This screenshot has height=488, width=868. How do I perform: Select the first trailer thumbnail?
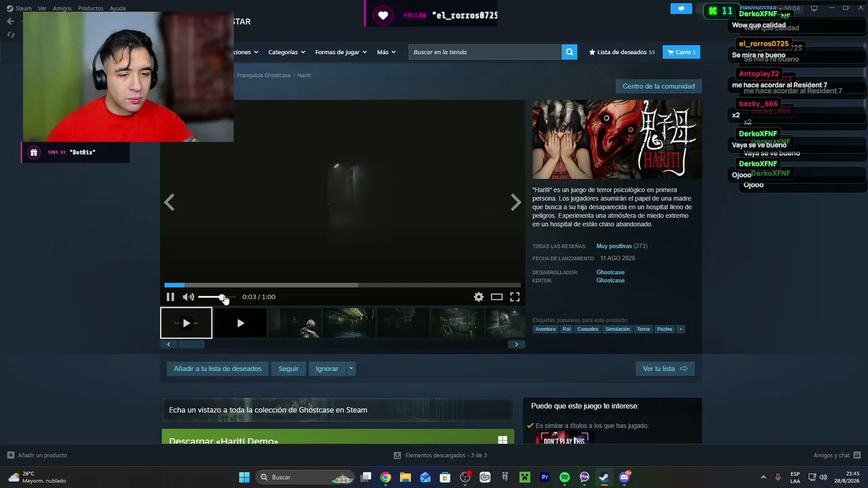tap(186, 323)
